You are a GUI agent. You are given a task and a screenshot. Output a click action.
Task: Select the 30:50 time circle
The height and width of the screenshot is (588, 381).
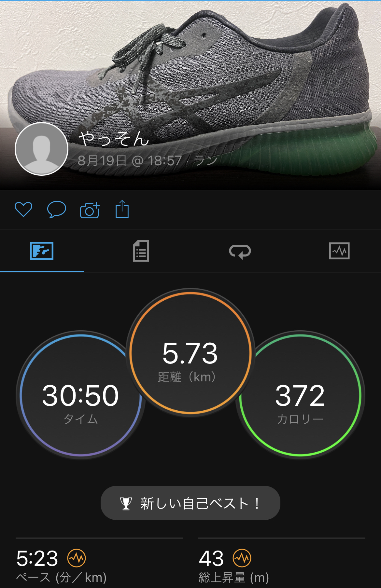coord(80,395)
